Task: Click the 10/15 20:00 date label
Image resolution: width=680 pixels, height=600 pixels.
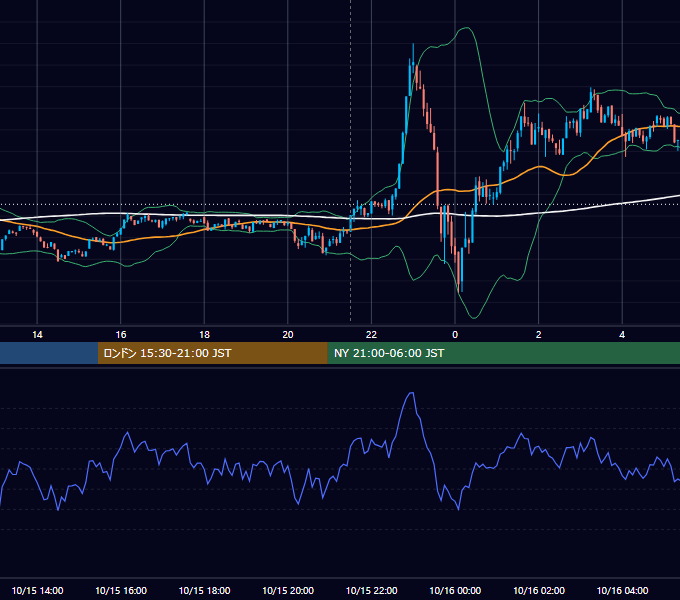Action: (288, 590)
